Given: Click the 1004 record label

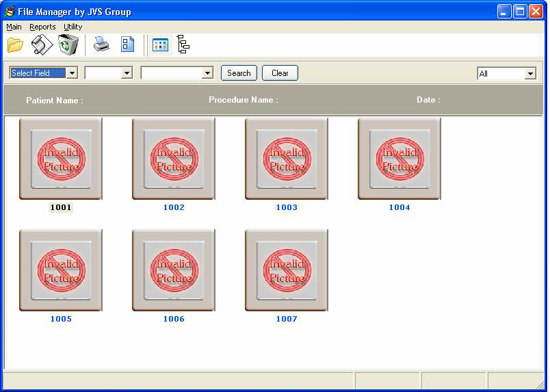Looking at the screenshot, I should [400, 207].
